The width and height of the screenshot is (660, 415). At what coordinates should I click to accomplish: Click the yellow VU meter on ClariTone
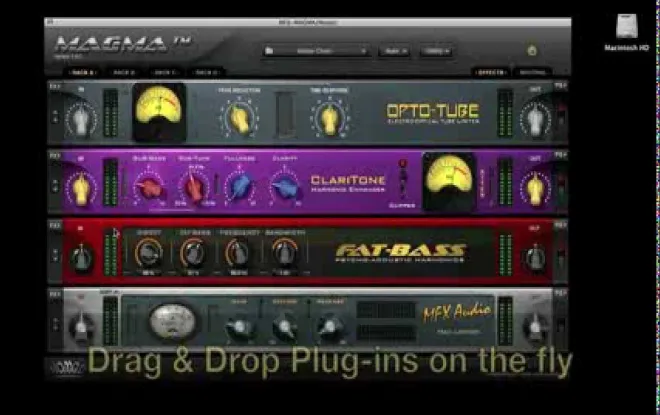pos(449,181)
